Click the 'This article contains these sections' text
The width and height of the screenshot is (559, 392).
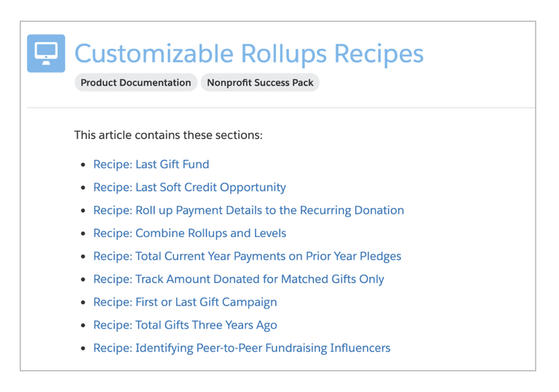(168, 135)
